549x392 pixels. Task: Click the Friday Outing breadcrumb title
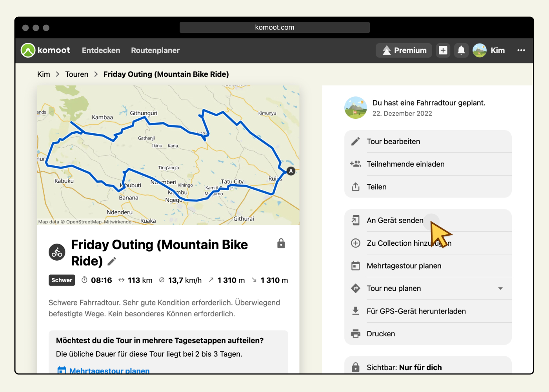tap(166, 74)
